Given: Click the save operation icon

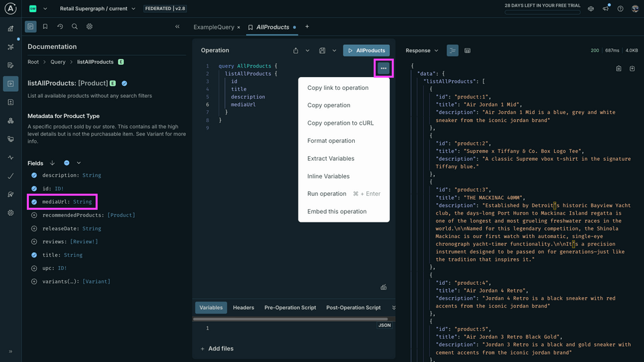Looking at the screenshot, I should tap(323, 50).
